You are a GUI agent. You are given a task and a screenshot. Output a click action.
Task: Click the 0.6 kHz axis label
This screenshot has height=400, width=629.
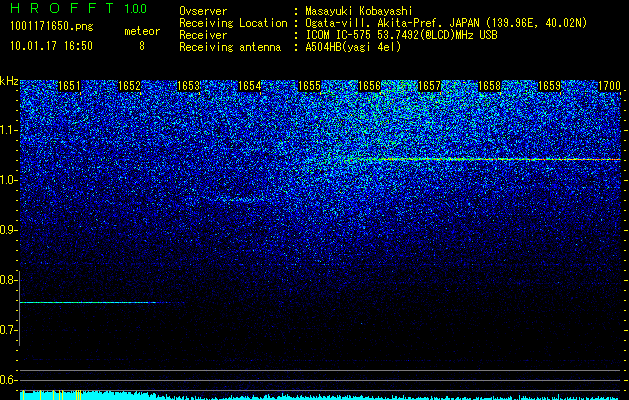pos(8,380)
